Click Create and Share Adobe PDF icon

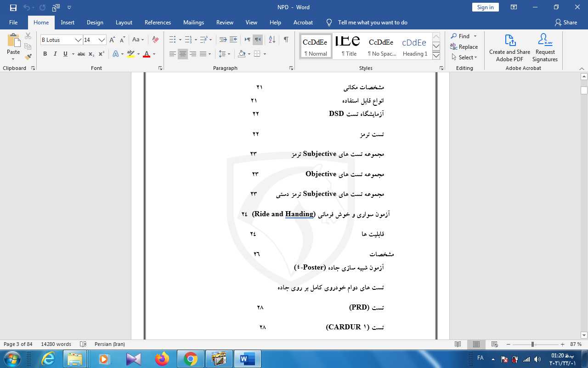509,47
